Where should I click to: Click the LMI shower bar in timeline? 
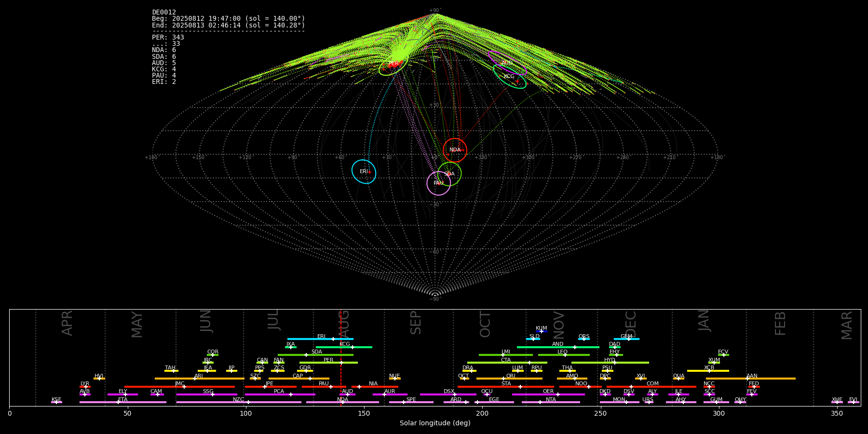(506, 355)
